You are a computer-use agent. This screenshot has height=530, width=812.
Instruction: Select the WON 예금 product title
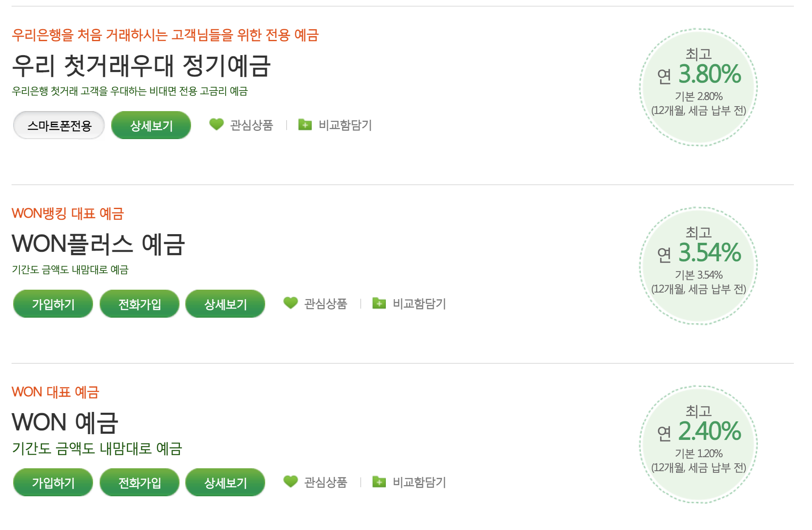[x=64, y=421]
